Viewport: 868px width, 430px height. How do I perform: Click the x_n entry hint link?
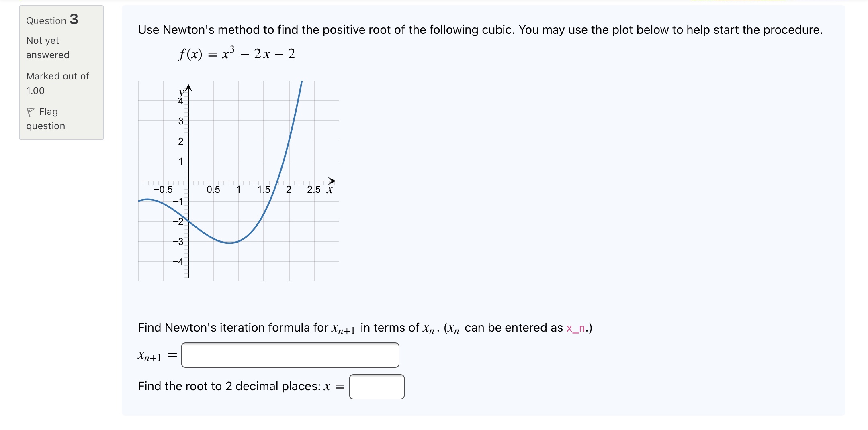pos(575,328)
